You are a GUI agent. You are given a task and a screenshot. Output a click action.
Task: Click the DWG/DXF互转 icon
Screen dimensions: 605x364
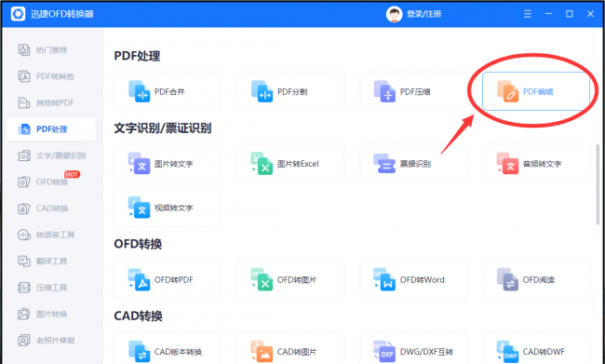tap(384, 352)
